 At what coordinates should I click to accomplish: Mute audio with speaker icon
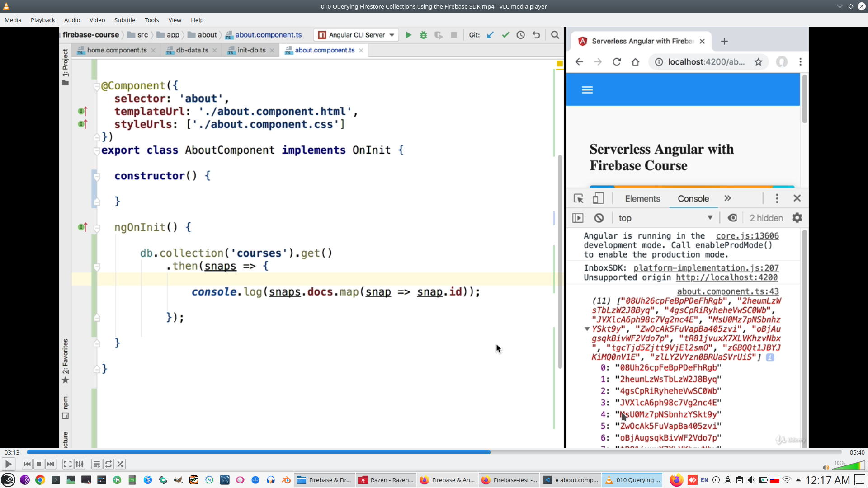pyautogui.click(x=826, y=468)
